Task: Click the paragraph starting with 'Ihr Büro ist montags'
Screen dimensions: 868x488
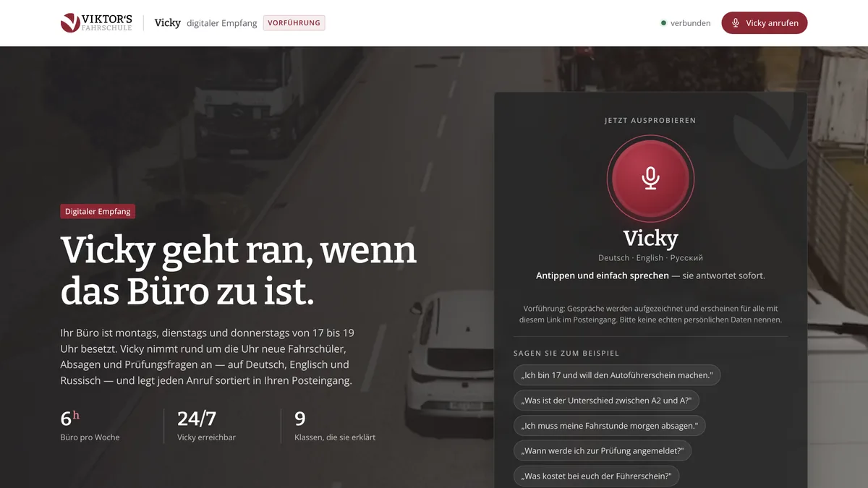Action: [207, 356]
